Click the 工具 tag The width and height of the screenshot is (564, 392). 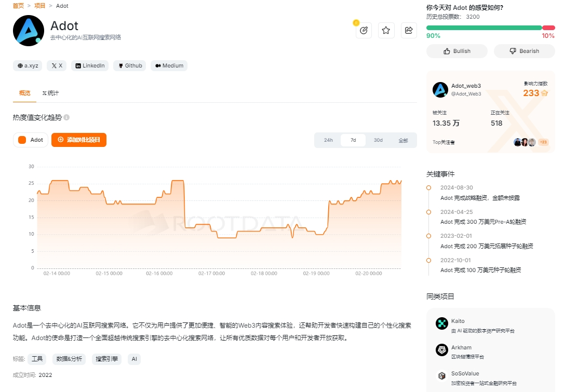coord(37,359)
